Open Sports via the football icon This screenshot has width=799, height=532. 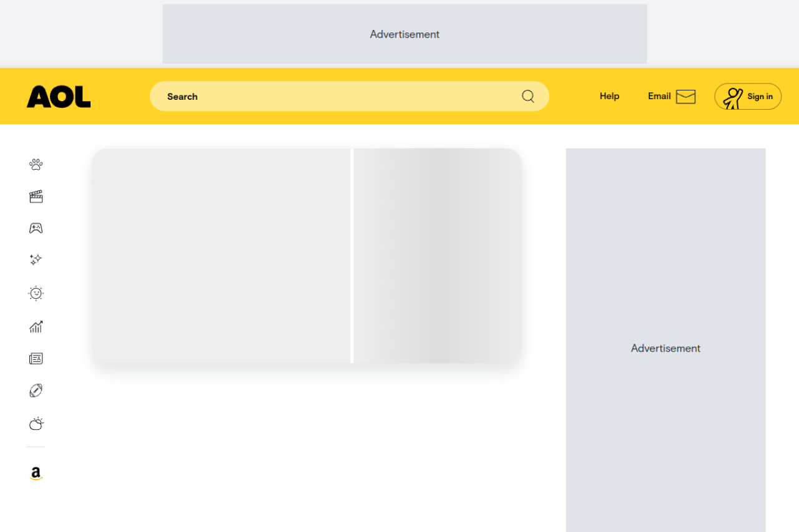tap(36, 391)
